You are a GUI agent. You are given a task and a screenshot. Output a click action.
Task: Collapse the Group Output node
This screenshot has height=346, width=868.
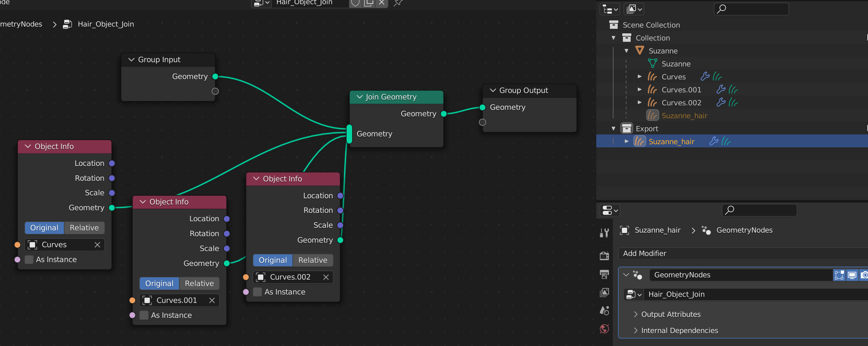[493, 90]
